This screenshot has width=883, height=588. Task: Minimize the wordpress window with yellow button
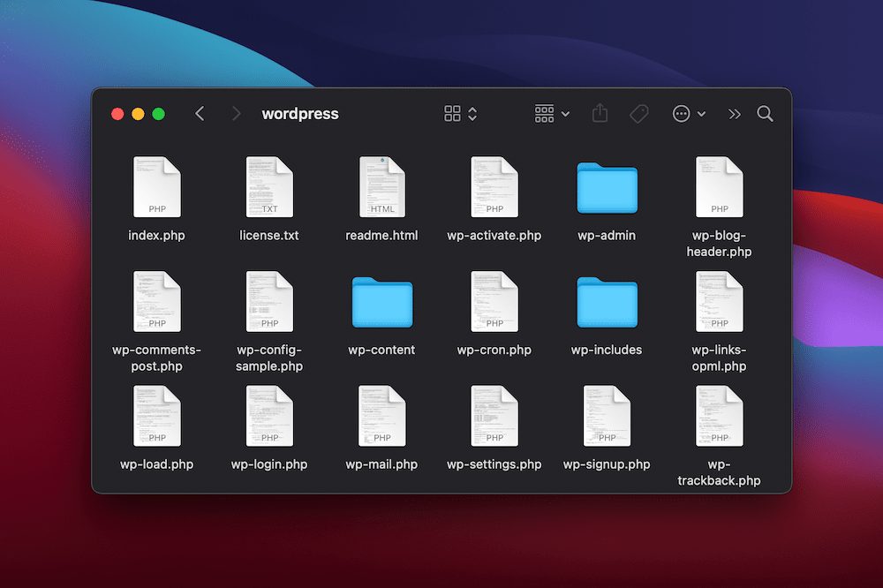[138, 114]
